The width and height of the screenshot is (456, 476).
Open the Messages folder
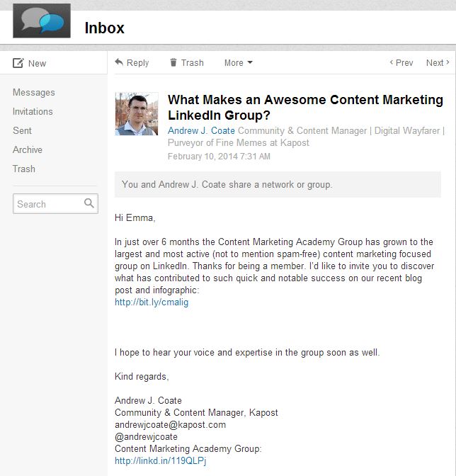coord(33,92)
